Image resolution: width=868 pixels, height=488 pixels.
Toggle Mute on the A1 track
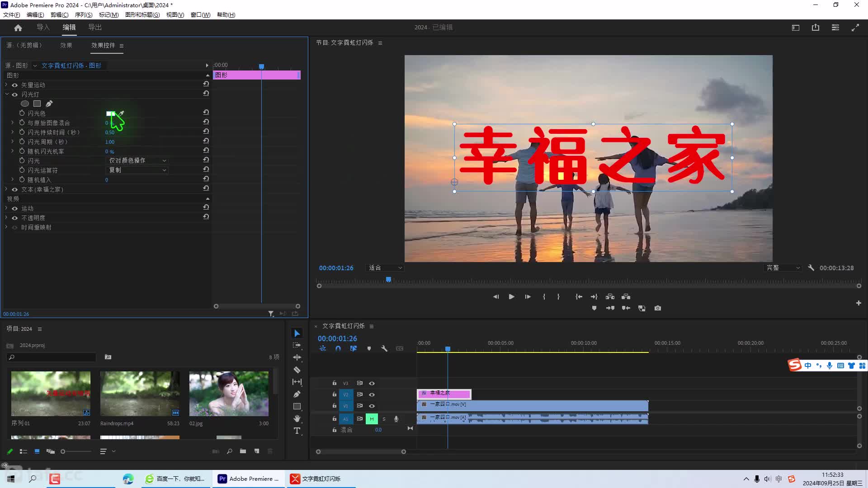tap(372, 419)
